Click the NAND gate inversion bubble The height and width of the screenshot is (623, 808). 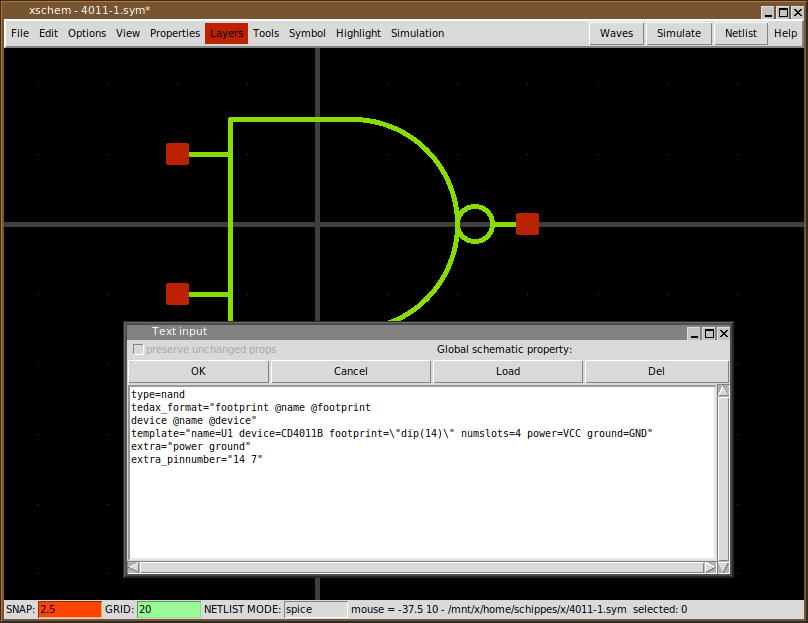coord(475,224)
